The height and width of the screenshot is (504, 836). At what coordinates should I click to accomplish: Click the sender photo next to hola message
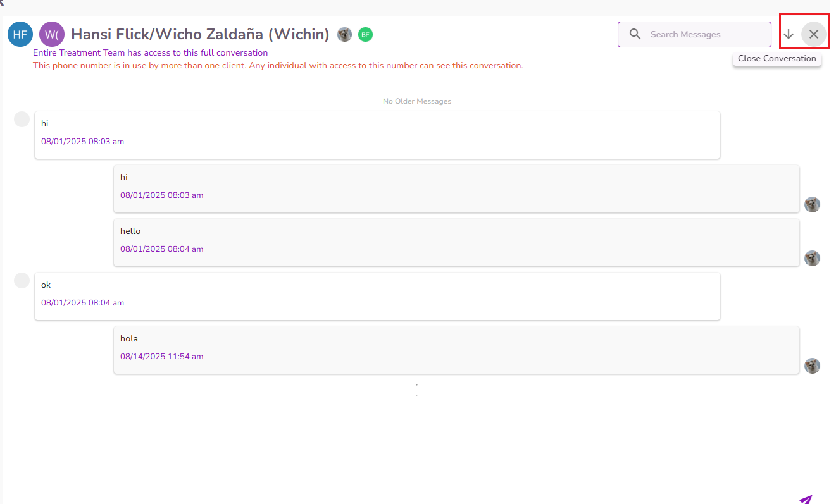[x=812, y=366]
